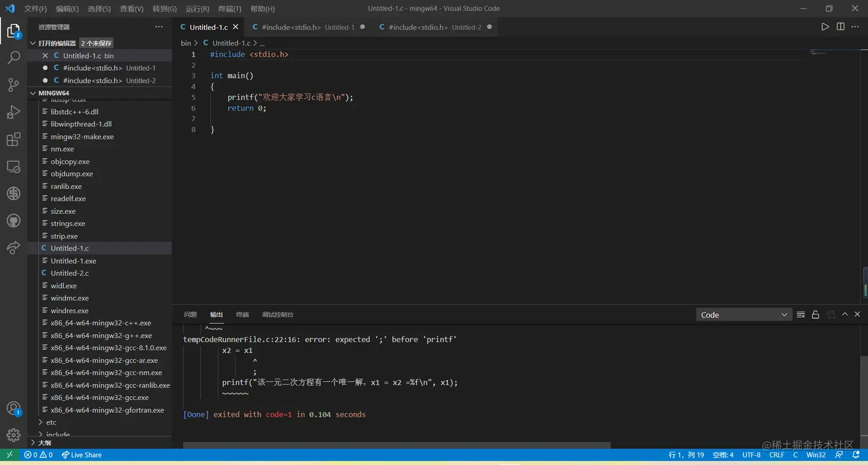Click the output panel horizontal scrollbar
Screen dimensions: 868x465
397,445
